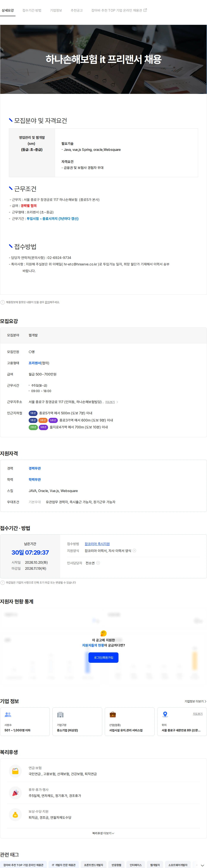This screenshot has height=868, width=207.
Task: Expand the 지원양식 plus icon
Action: click(x=134, y=551)
